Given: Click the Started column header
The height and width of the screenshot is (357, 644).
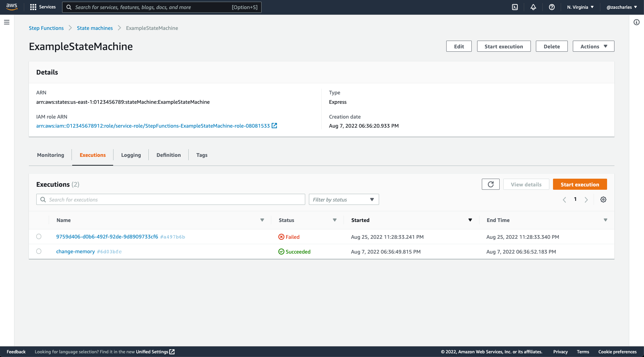Looking at the screenshot, I should pos(360,220).
